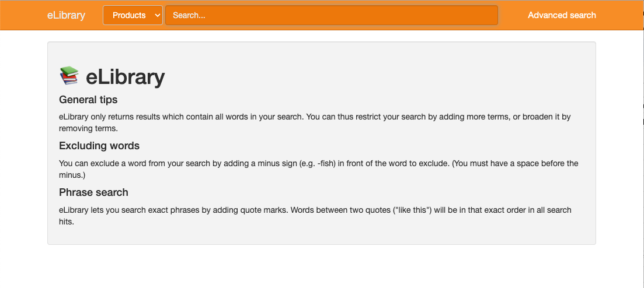Viewport: 644px width, 288px height.
Task: Focus the Search... input field
Action: coord(331,15)
